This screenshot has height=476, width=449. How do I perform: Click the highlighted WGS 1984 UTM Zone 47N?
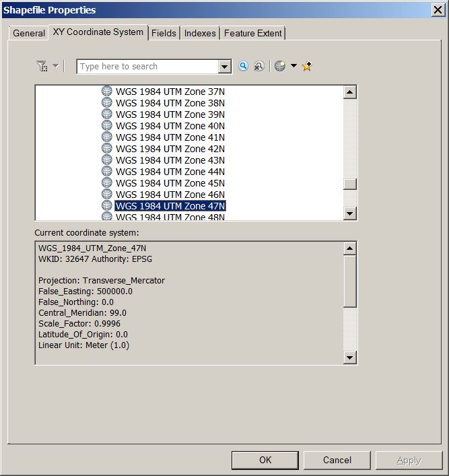(170, 206)
